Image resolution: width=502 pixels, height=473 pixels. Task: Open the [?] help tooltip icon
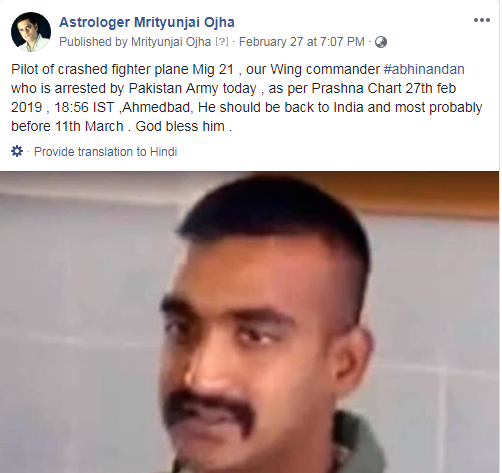click(222, 42)
